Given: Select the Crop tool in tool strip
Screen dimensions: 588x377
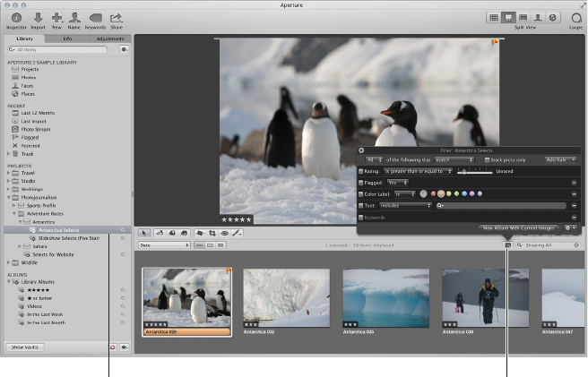Looking at the screenshot, I should click(x=213, y=233).
